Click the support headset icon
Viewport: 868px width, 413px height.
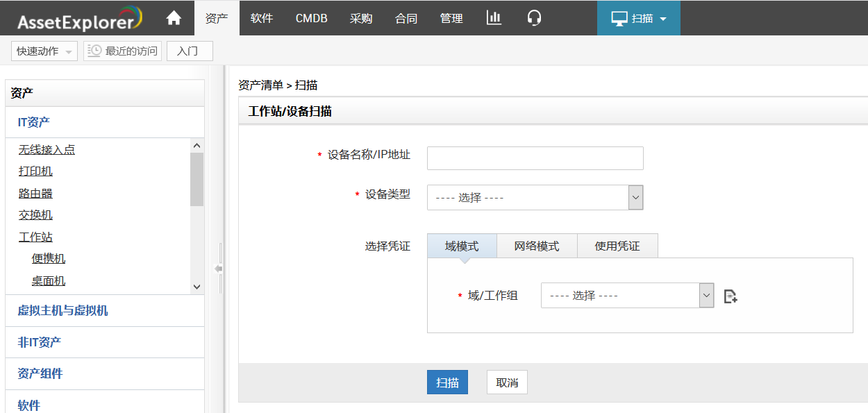[534, 18]
